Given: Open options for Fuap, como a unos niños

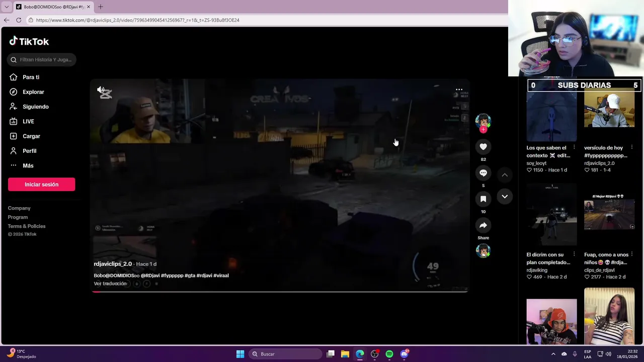Looking at the screenshot, I should 632,254.
